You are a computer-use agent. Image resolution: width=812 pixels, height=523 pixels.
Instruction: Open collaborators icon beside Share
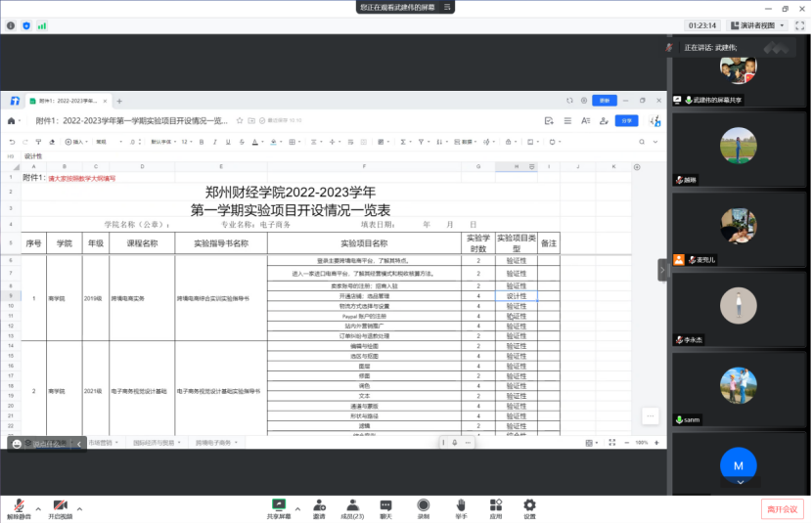coord(604,120)
